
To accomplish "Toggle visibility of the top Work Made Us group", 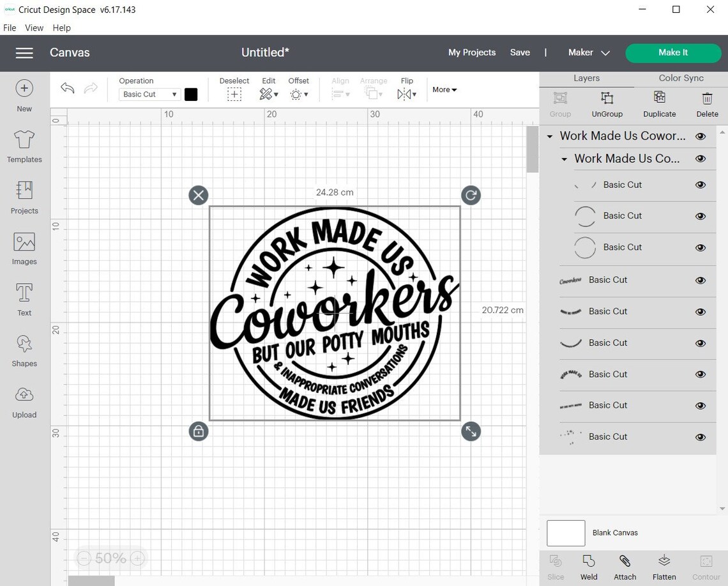I will 701,135.
